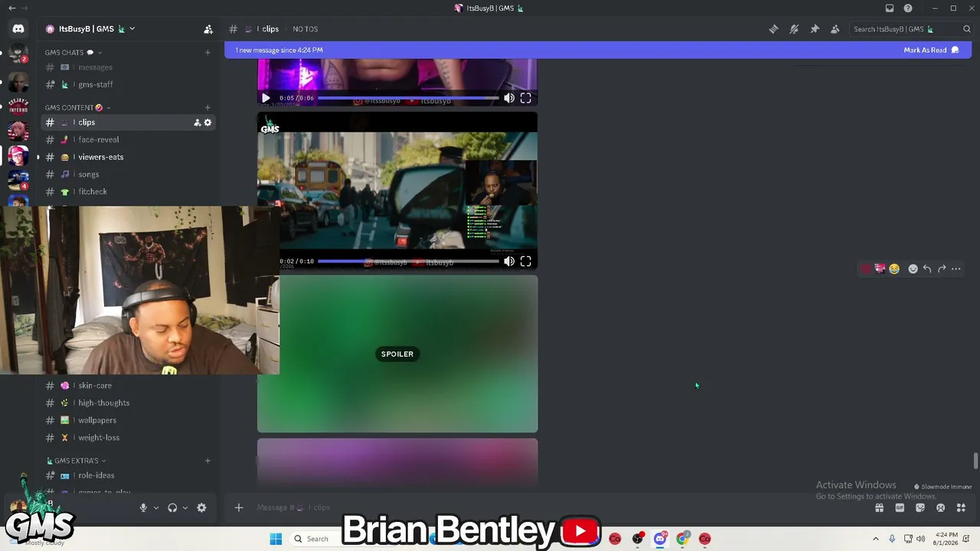The image size is (980, 551).
Task: Show hidden system tray icons
Action: tap(876, 539)
